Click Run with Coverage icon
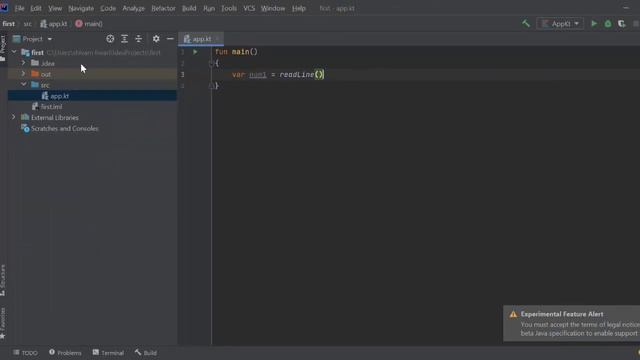Image resolution: width=640 pixels, height=360 pixels. tap(622, 24)
